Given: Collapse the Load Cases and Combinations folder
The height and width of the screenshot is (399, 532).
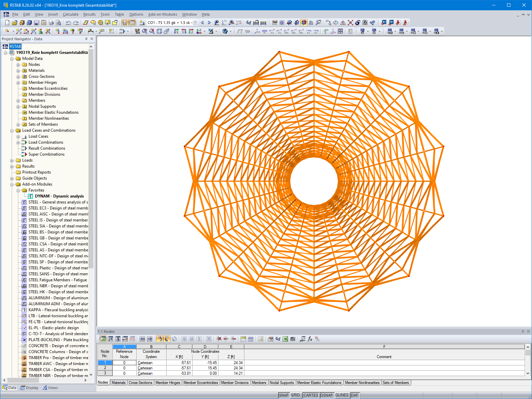Looking at the screenshot, I should [12, 130].
